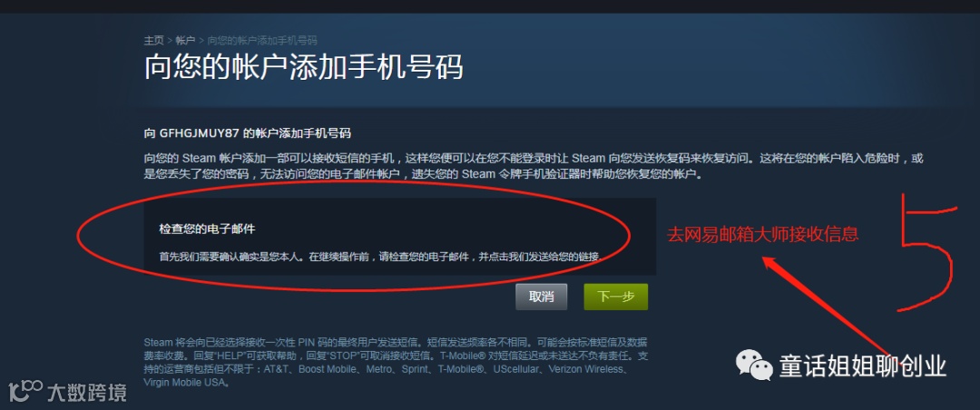Click the large page title 向您的帐户添加手机号码
The height and width of the screenshot is (410, 980).
coord(304,67)
